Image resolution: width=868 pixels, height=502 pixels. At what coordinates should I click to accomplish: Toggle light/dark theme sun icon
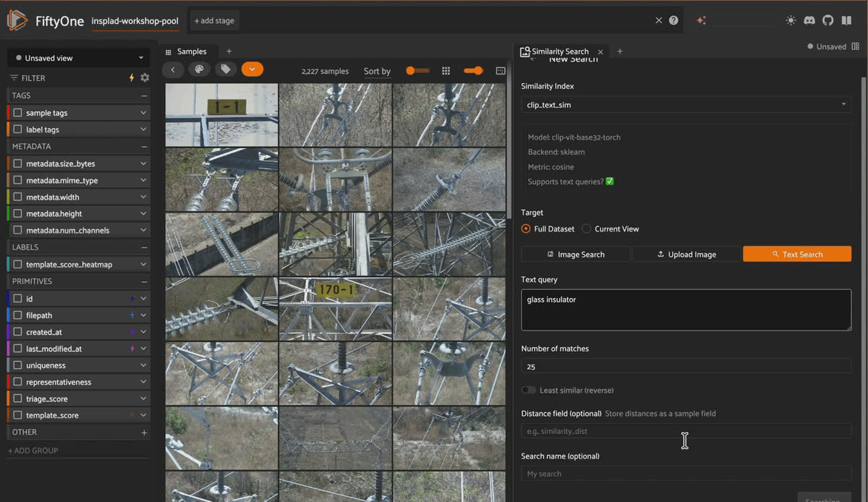point(791,20)
